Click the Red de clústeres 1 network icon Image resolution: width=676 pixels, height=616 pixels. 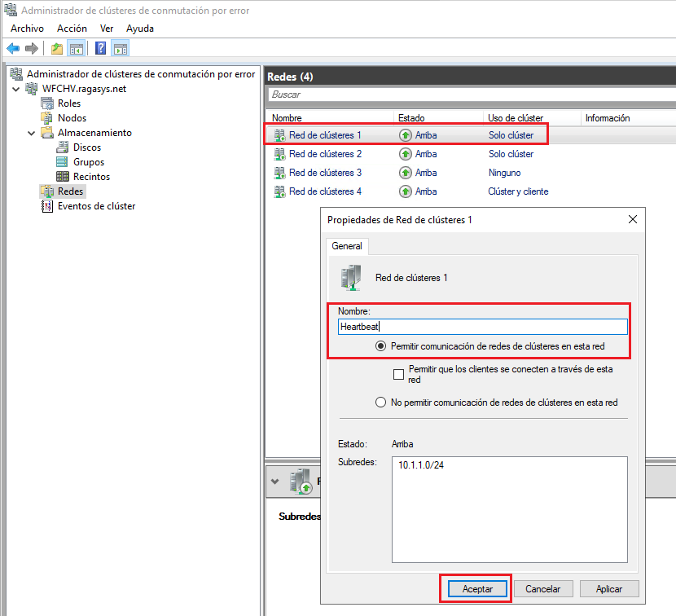[279, 134]
